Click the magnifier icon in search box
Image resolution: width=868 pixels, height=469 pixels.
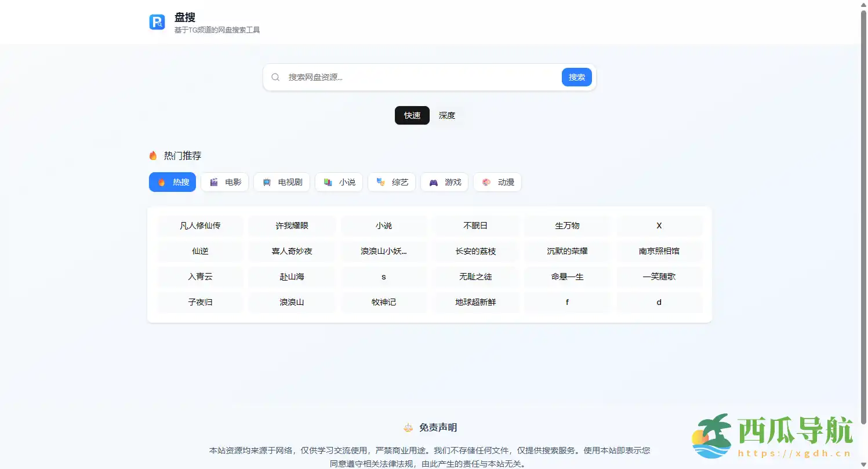275,77
